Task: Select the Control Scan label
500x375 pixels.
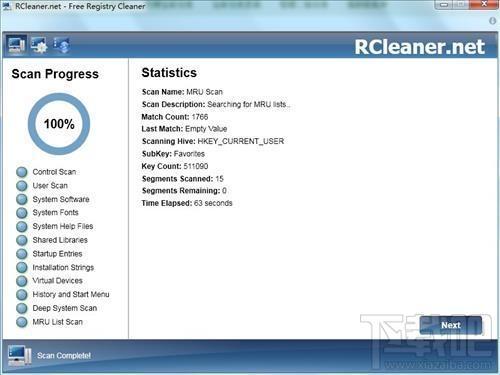Action: 54,172
